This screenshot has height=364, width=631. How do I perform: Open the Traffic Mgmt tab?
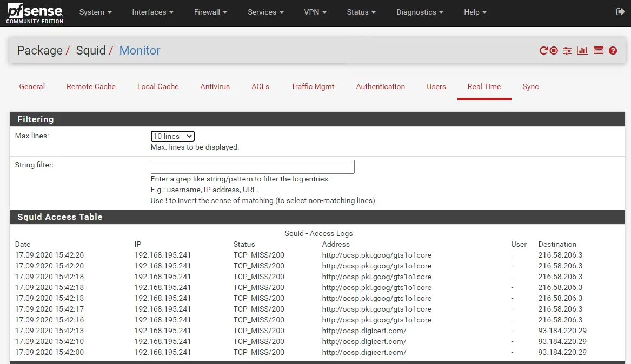tap(313, 86)
